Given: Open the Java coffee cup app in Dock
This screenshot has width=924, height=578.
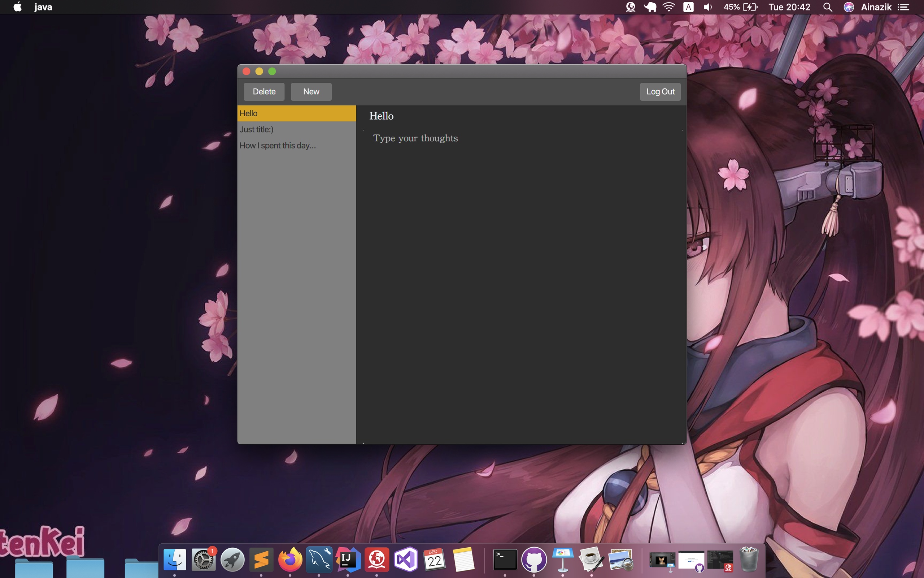Looking at the screenshot, I should click(x=592, y=560).
